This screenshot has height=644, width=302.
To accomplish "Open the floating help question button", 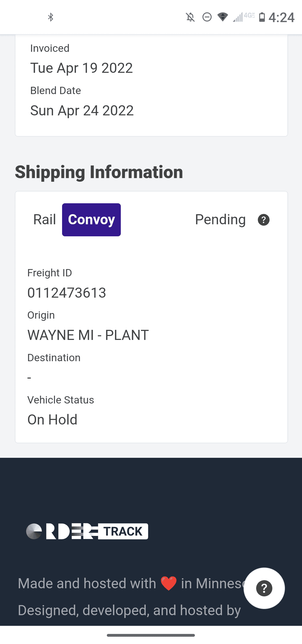I will click(264, 588).
